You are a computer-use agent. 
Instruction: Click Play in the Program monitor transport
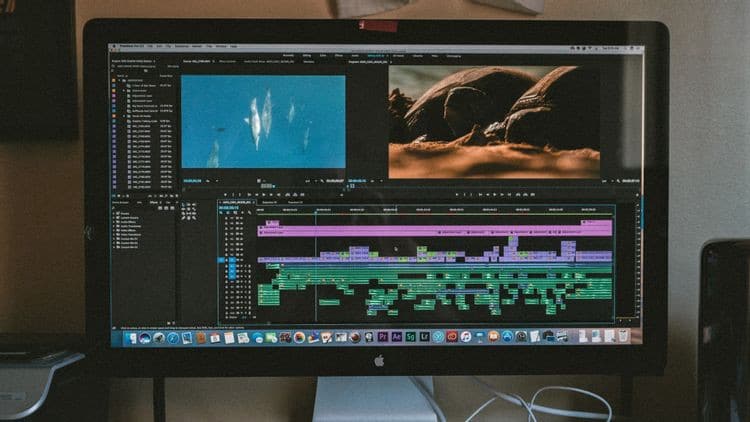(495, 195)
